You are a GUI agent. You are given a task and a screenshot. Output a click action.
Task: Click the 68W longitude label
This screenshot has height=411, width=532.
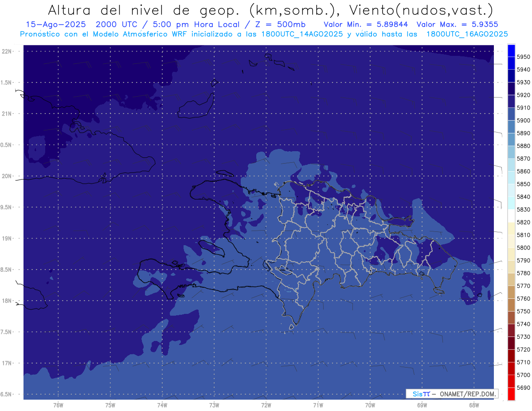474,405
